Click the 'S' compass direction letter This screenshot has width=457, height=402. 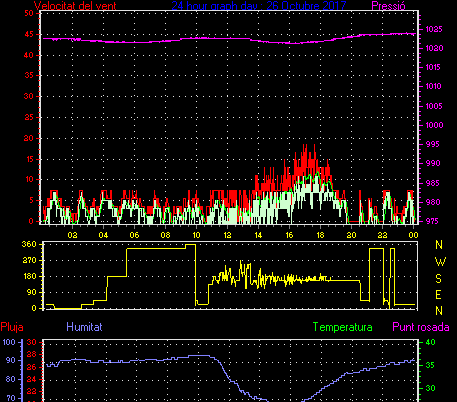(x=439, y=278)
